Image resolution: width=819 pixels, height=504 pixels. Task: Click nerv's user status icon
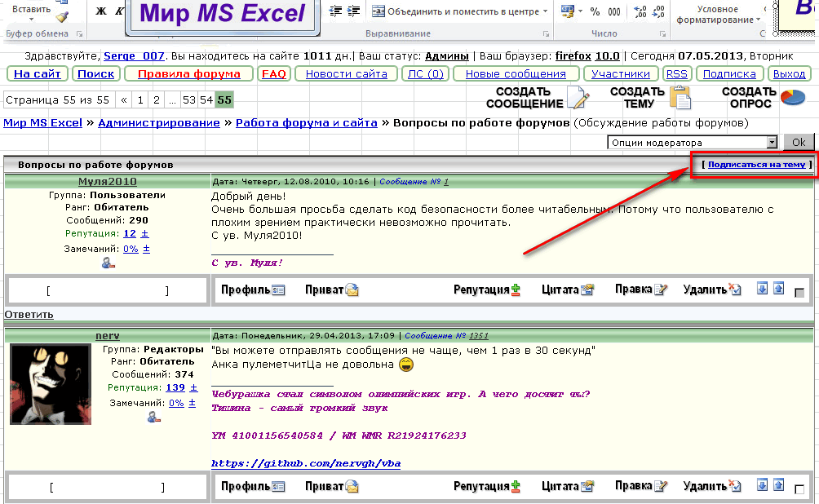click(x=153, y=417)
